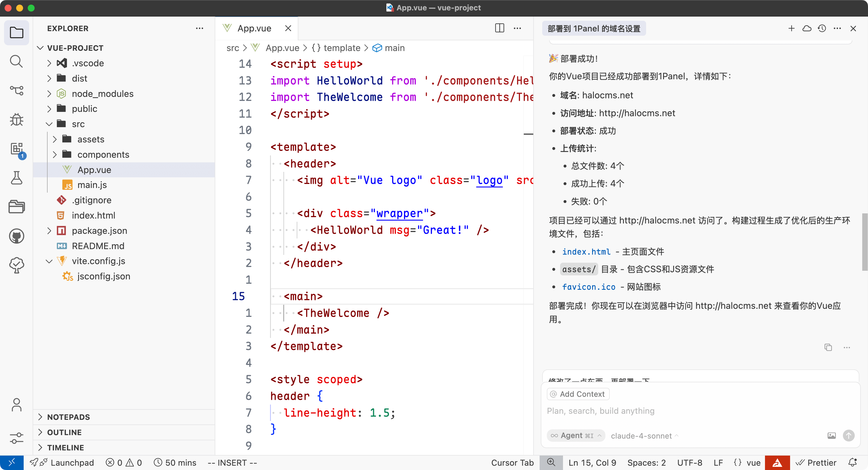Open Source Control view
Image resolution: width=868 pixels, height=470 pixels.
[16, 91]
